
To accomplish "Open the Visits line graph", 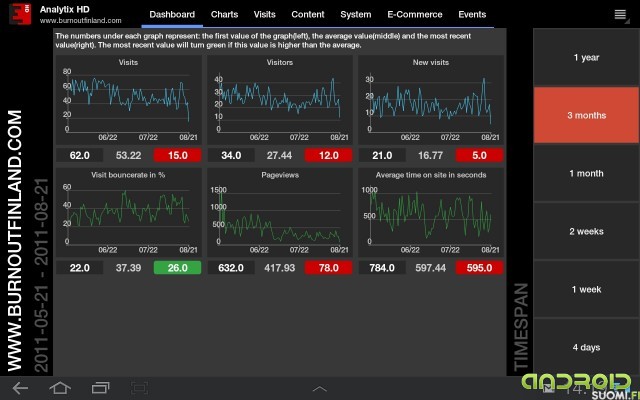I will (x=129, y=100).
